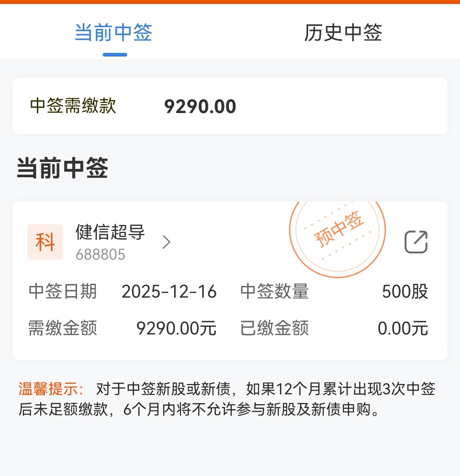Tap the 已缴金额 label
Image resolution: width=460 pixels, height=476 pixels.
click(x=275, y=328)
